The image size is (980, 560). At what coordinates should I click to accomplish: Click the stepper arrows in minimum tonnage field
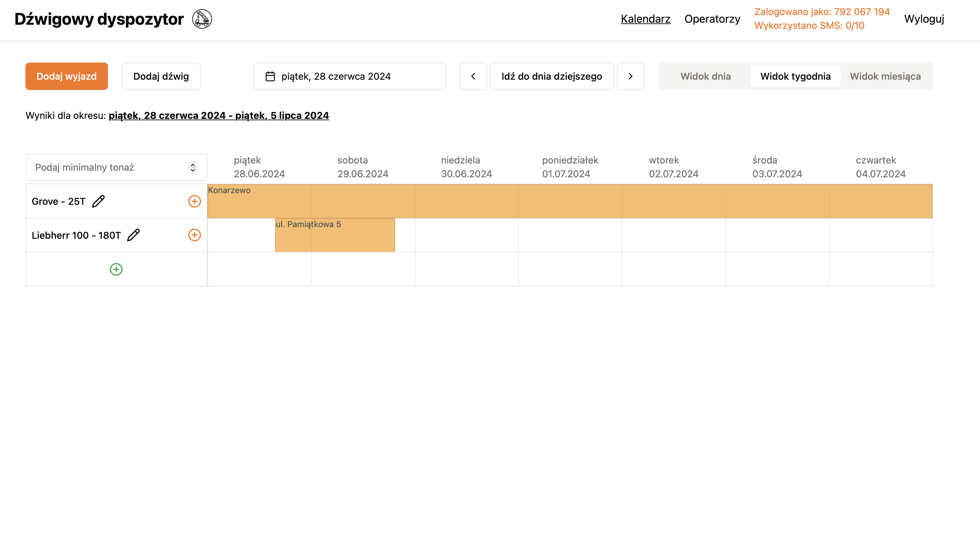tap(193, 167)
